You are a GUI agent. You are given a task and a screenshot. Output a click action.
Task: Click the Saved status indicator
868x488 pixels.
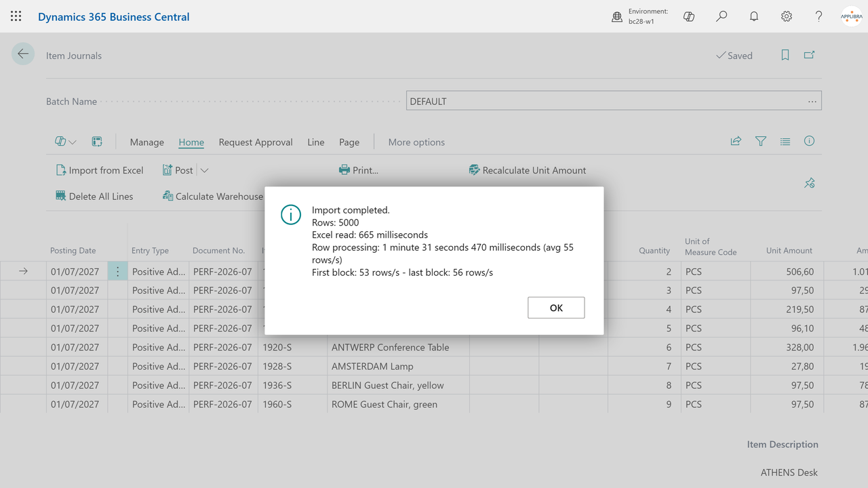tap(734, 56)
